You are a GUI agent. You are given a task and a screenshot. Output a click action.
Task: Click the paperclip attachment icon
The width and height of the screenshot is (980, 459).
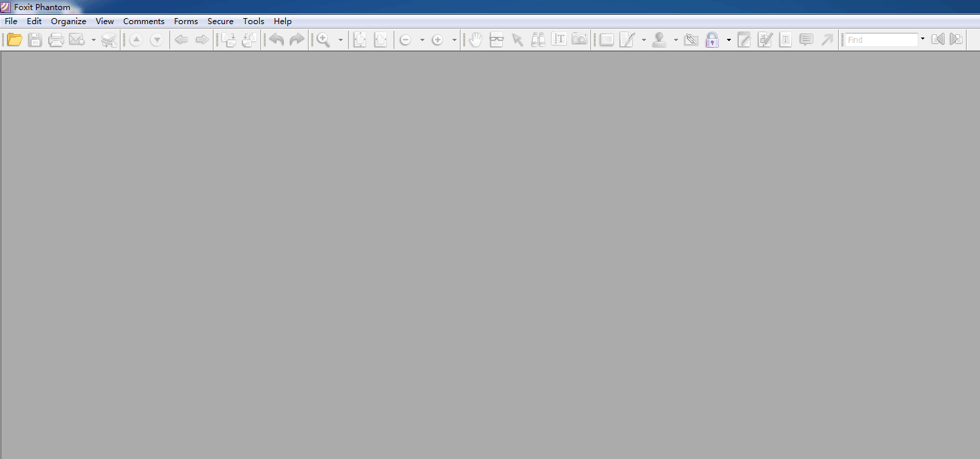click(691, 40)
